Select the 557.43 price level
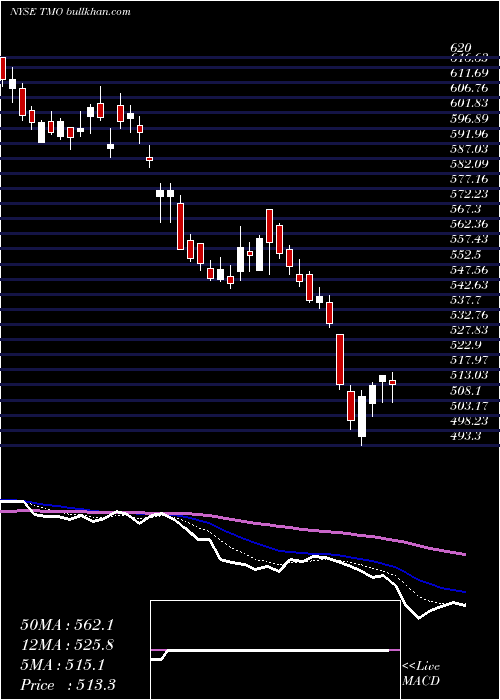The height and width of the screenshot is (700, 500). click(468, 239)
